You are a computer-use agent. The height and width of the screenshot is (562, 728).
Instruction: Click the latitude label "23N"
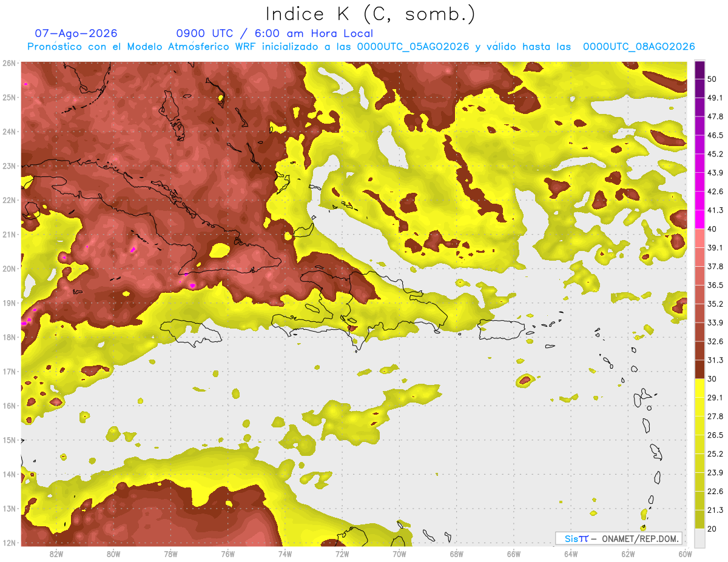click(x=8, y=166)
